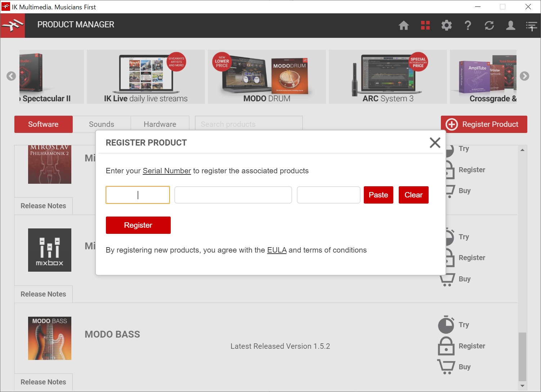Screen dimensions: 541x392
Task: Click the Miroslav Philharmonik 2 thumbnail
Action: (50, 165)
